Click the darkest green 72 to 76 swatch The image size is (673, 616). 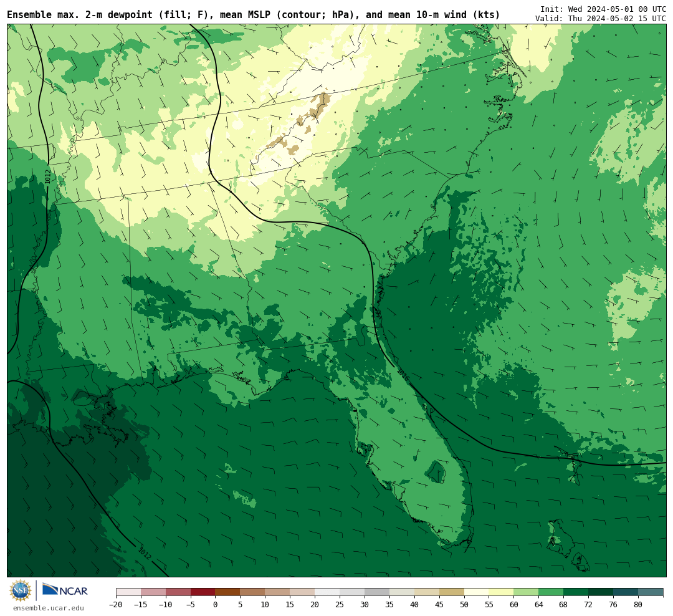coord(601,592)
